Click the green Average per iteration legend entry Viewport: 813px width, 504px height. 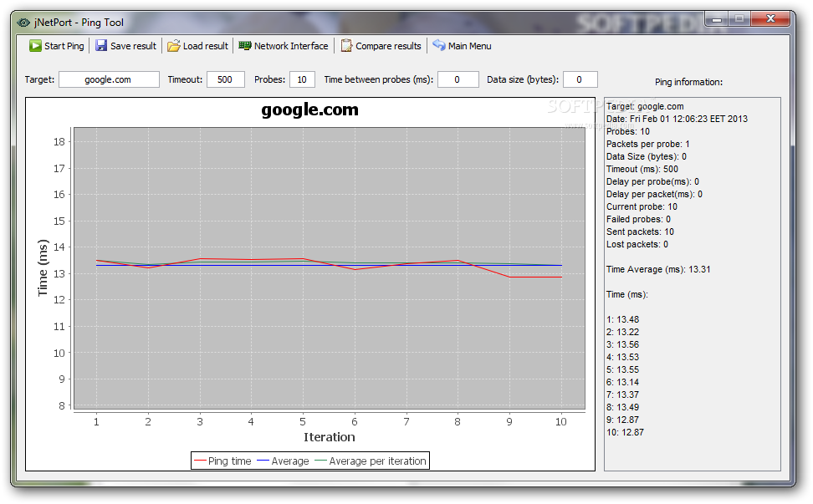coord(371,461)
